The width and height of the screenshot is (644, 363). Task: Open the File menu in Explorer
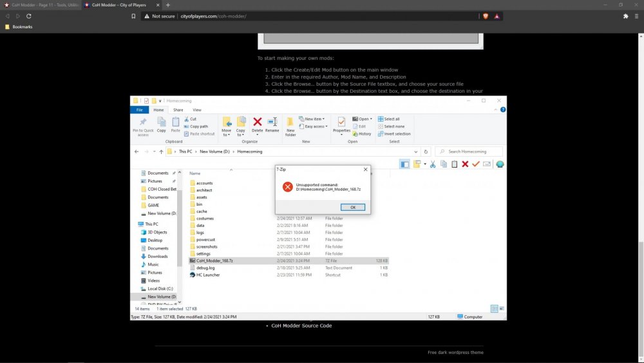(140, 110)
